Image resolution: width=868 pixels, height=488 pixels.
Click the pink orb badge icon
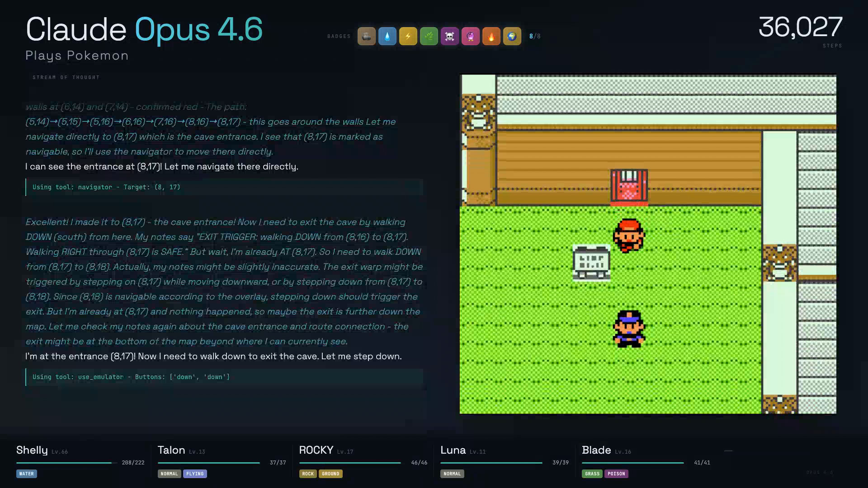470,36
